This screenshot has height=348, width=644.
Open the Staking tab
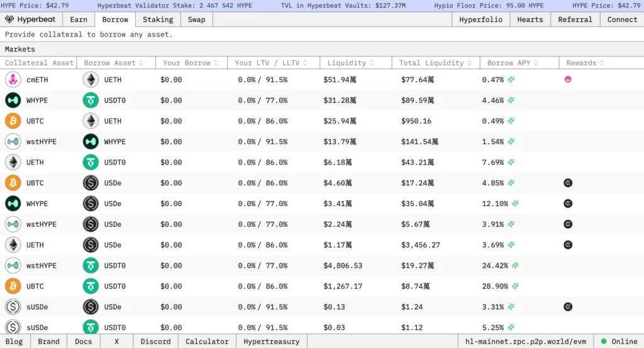[x=158, y=19]
